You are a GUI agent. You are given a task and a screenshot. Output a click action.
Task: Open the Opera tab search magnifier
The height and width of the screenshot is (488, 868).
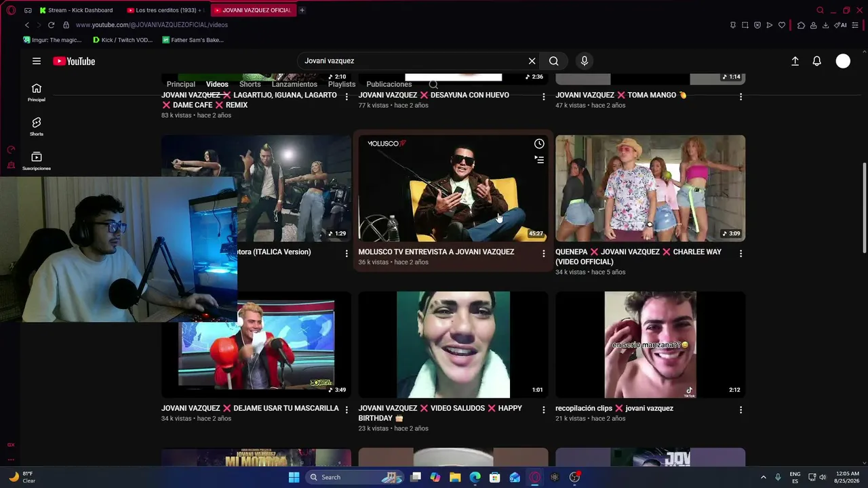820,10
